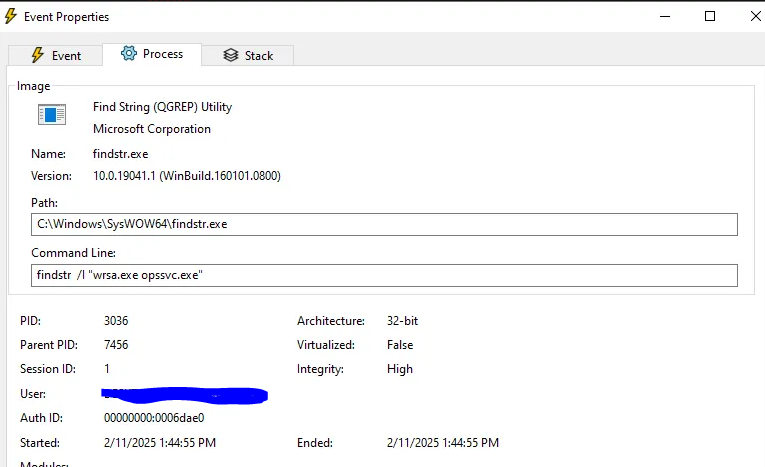Click inside the Path text field
The image size is (765, 467).
click(x=384, y=224)
